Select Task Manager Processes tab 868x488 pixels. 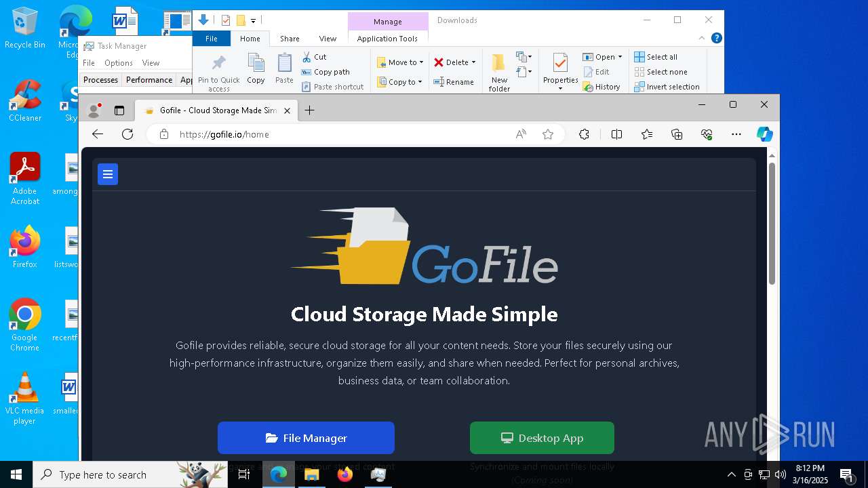100,80
